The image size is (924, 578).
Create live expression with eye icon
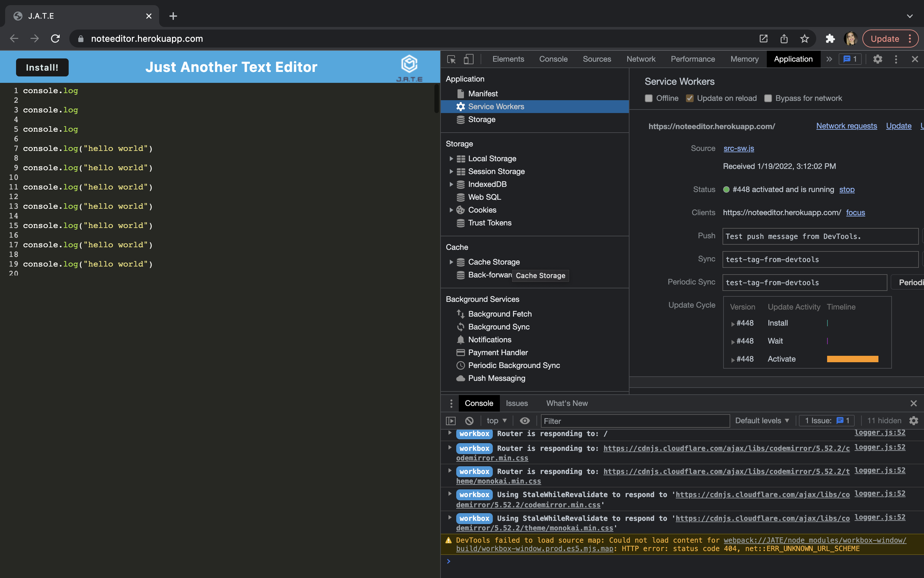pos(525,421)
